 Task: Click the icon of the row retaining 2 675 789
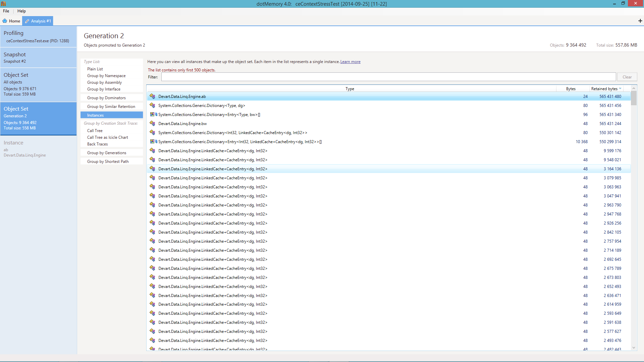pos(152,268)
